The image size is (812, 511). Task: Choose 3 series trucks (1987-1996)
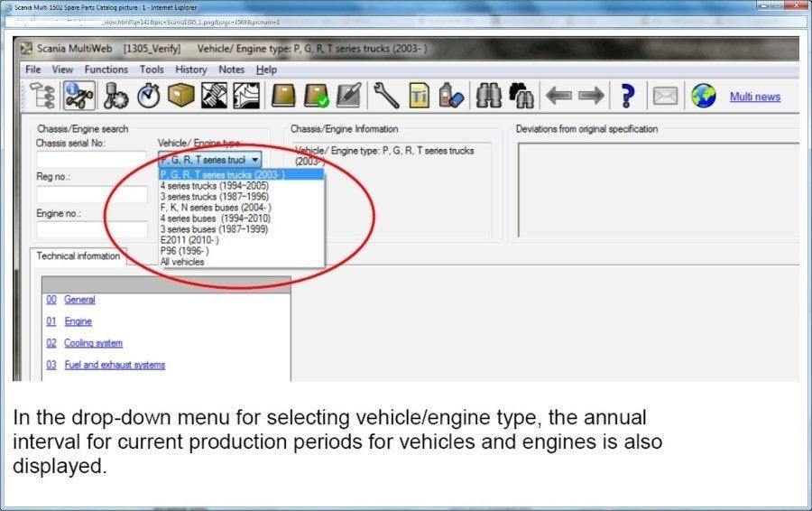pos(241,197)
